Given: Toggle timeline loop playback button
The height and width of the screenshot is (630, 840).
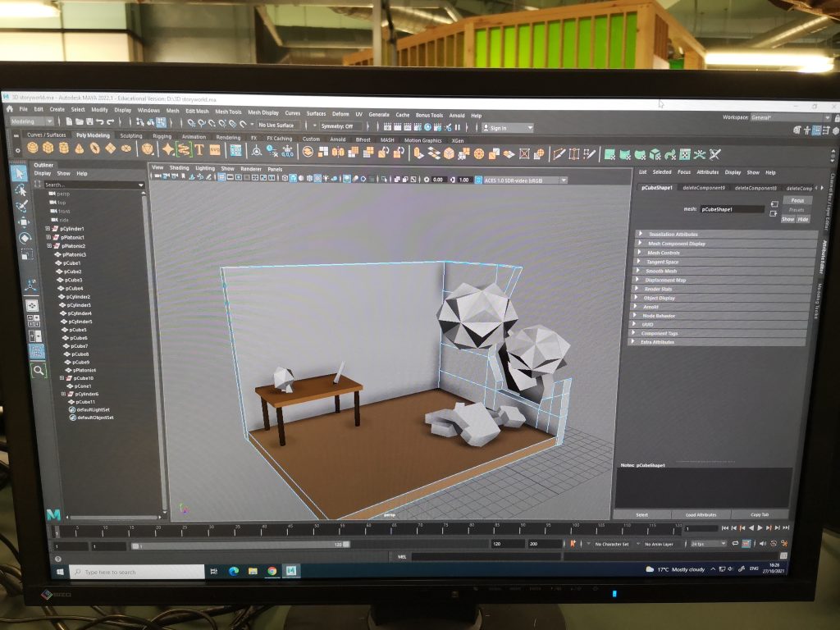Looking at the screenshot, I should point(736,543).
